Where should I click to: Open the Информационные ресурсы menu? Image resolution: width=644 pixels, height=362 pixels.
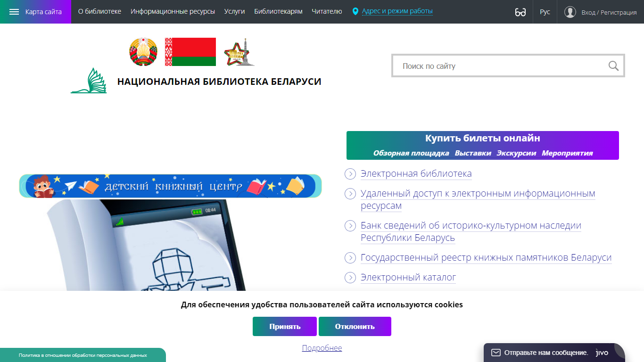point(173,11)
